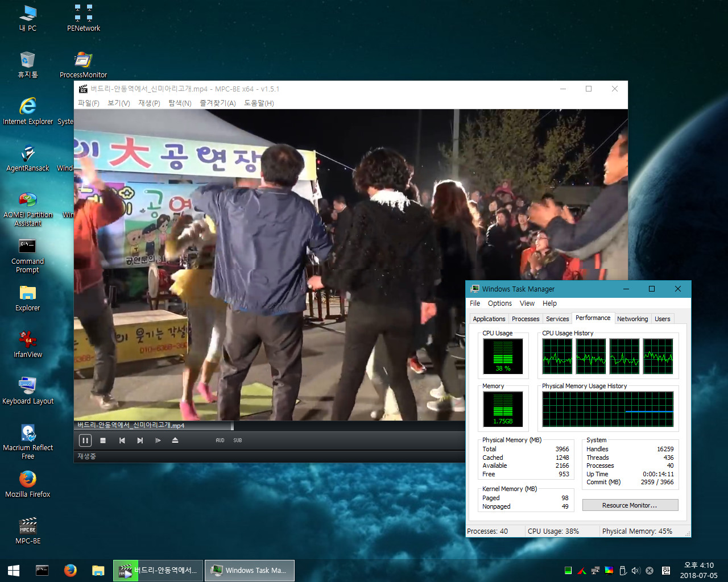Skip to the previous file in MPC-BE
Screen dimensions: 728x582
(x=122, y=440)
